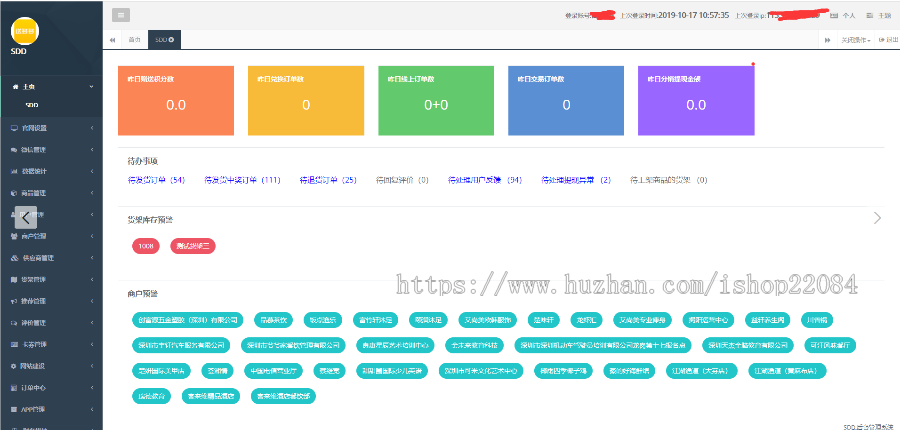Click the icon beside 商户管理
The height and width of the screenshot is (430, 900).
point(14,237)
